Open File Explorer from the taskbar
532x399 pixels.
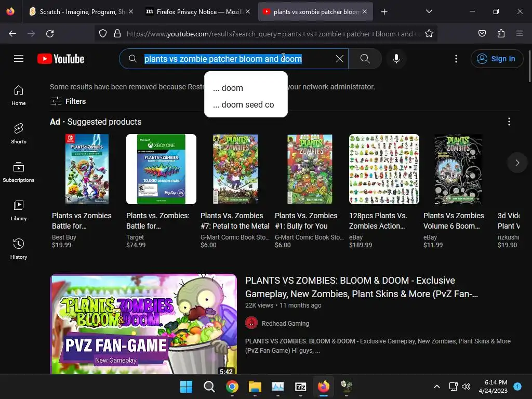point(255,387)
